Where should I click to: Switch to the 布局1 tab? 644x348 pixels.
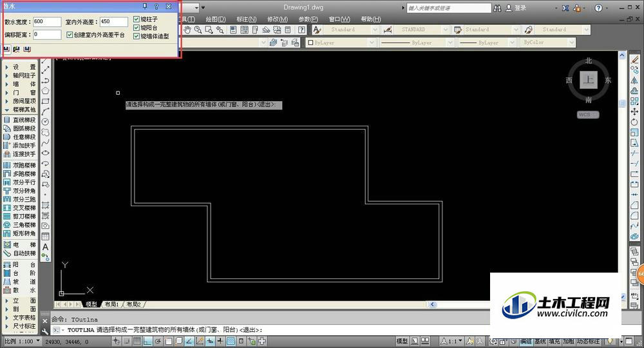pos(111,304)
